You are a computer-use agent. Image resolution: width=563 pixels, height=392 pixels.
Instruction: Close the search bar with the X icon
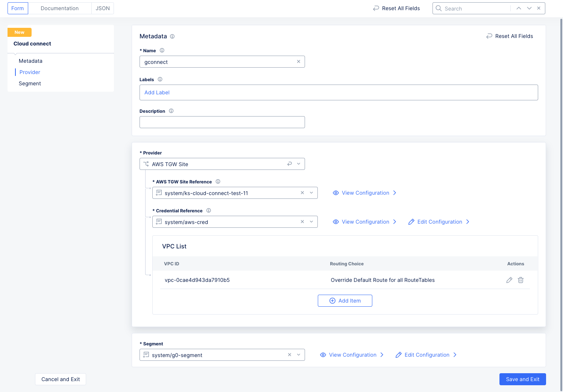pyautogui.click(x=539, y=8)
